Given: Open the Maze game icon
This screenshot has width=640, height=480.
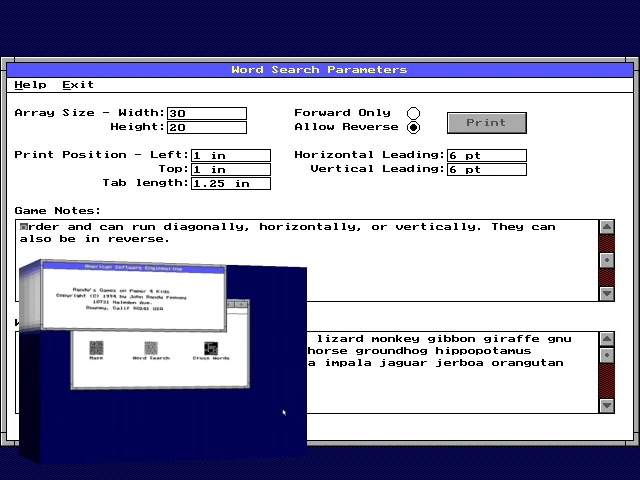Looking at the screenshot, I should (x=96, y=350).
